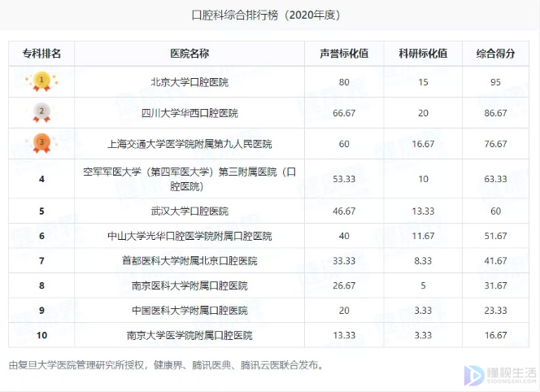The width and height of the screenshot is (540, 392).
Task: Select hospital 武汉大学口腔医院
Action: (189, 211)
